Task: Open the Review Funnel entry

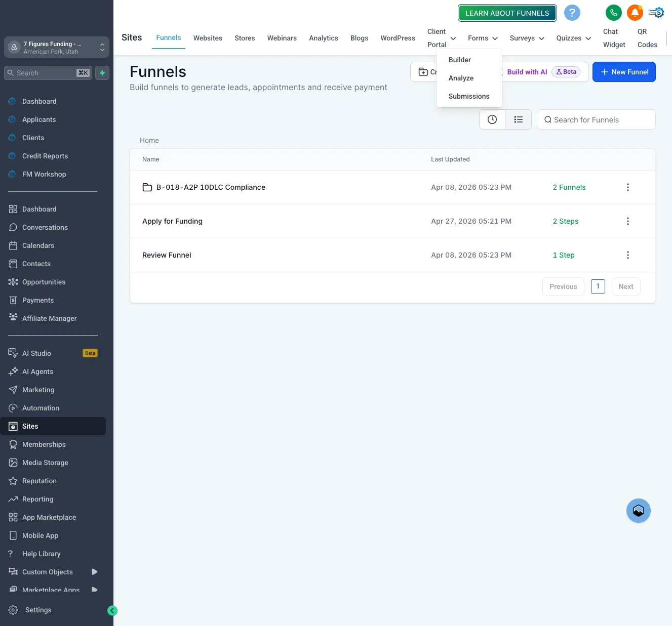Action: click(167, 255)
